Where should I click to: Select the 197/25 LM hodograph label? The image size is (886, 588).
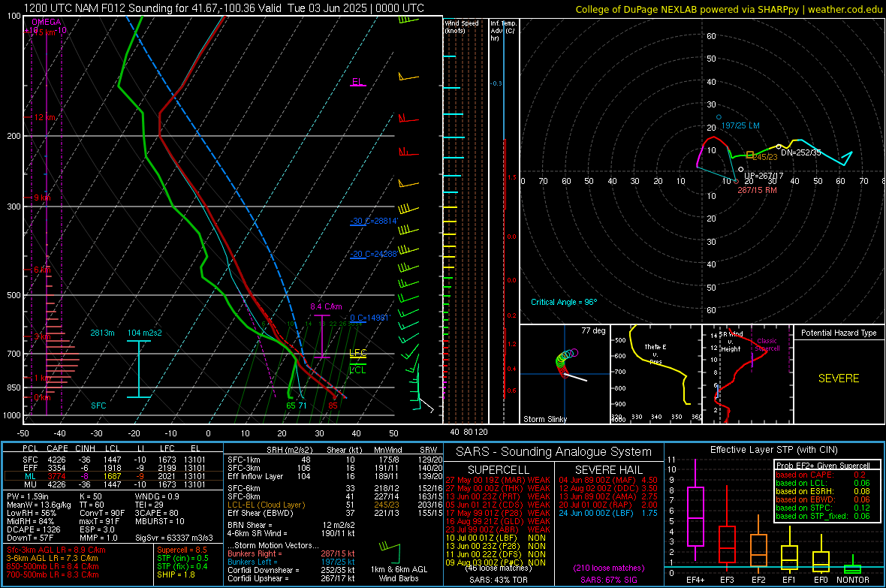740,125
